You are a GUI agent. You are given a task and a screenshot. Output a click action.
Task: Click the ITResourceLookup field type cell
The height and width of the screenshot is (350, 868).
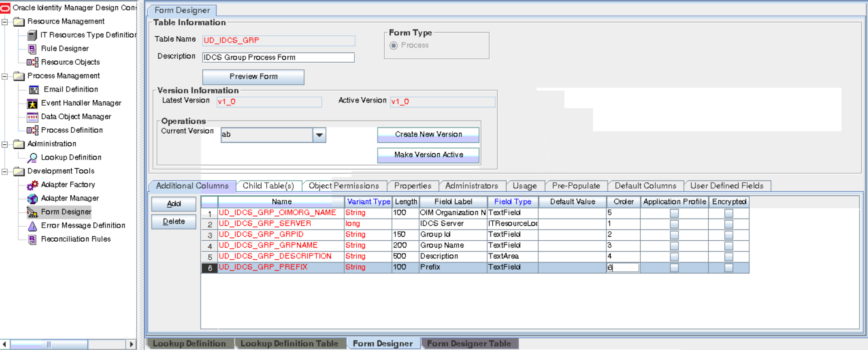coord(513,224)
